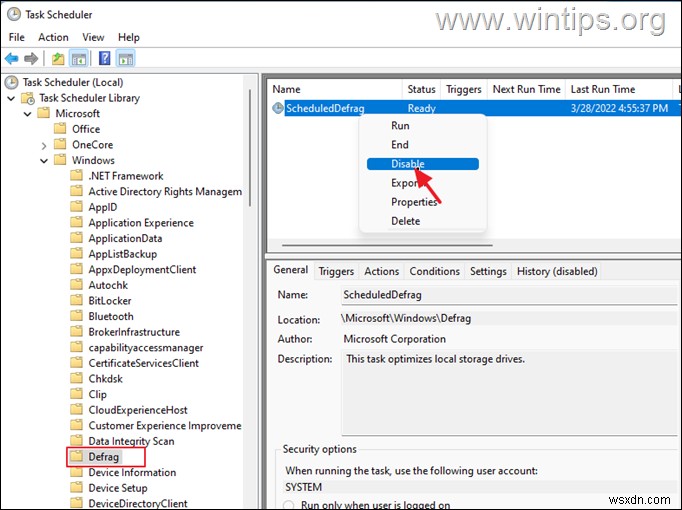
Task: Select the Active Directory Rights Management folder
Action: tap(165, 192)
